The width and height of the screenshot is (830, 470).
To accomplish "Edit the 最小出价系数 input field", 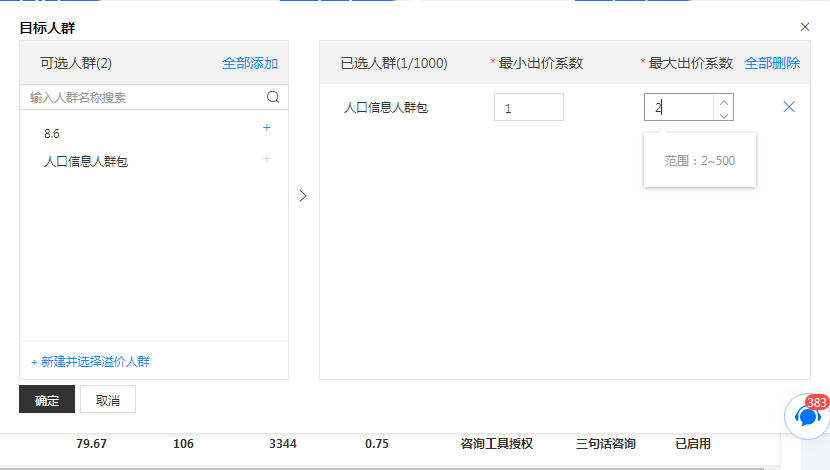I will 529,107.
